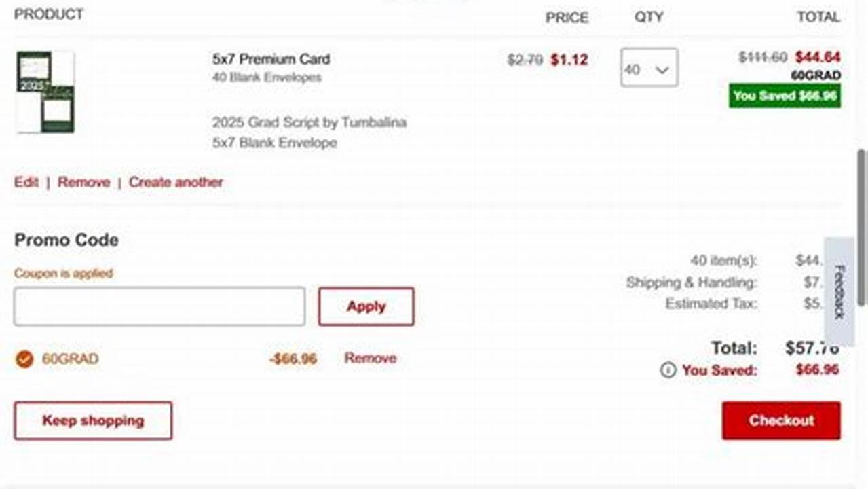This screenshot has height=489, width=868.
Task: Select the PRODUCT column header
Action: pyautogui.click(x=50, y=14)
